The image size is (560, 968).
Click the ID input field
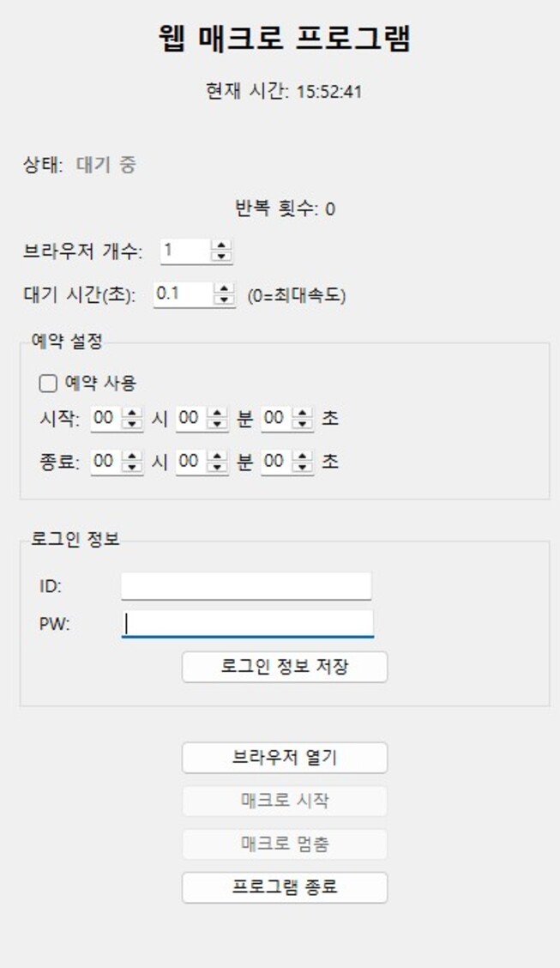coord(246,586)
